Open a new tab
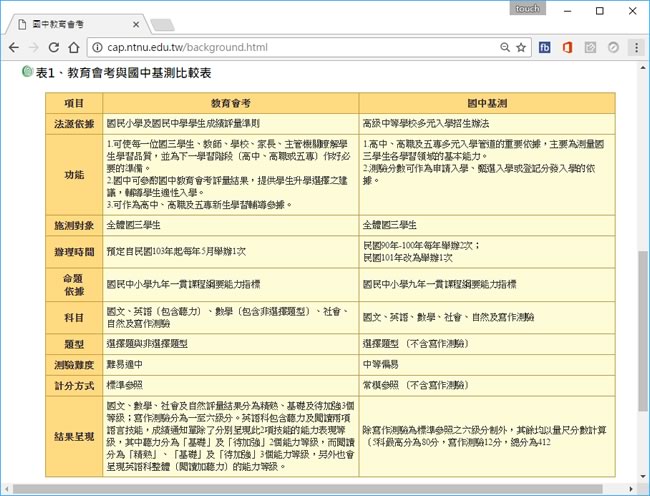 pos(162,25)
